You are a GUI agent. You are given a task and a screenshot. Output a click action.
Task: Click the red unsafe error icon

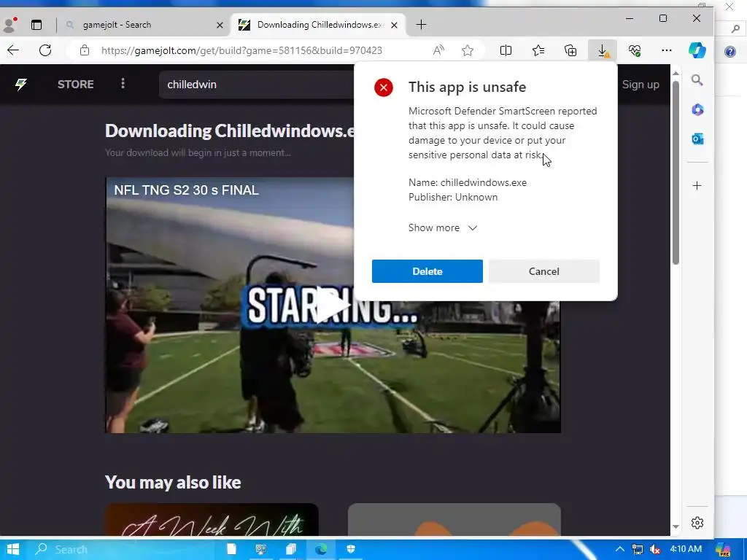[x=384, y=87]
